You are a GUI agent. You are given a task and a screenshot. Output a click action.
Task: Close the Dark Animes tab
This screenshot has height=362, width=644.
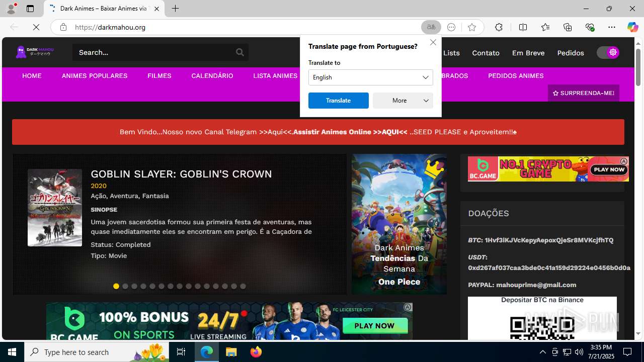(156, 9)
